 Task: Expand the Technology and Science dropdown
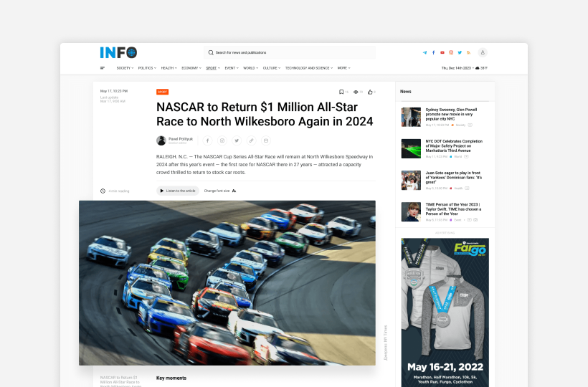click(x=308, y=68)
